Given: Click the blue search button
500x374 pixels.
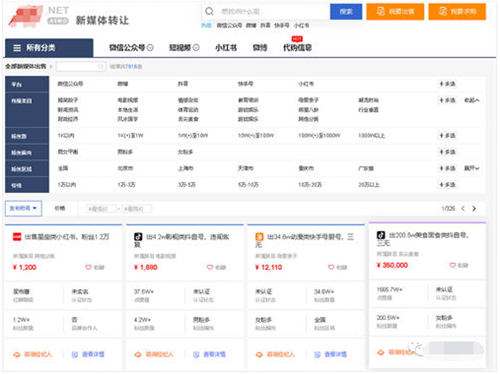Looking at the screenshot, I should point(346,12).
